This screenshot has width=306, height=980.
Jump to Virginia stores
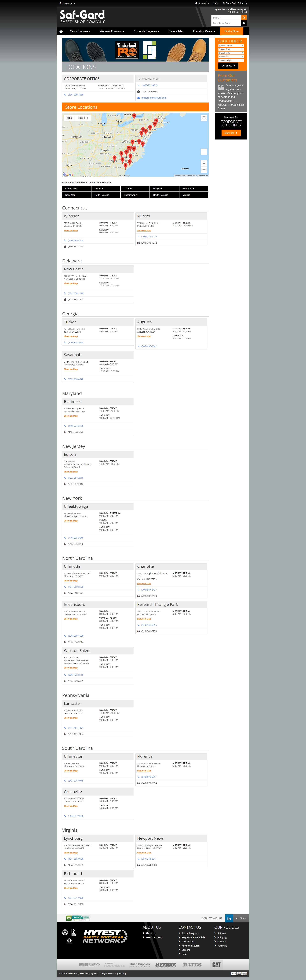pos(193,195)
